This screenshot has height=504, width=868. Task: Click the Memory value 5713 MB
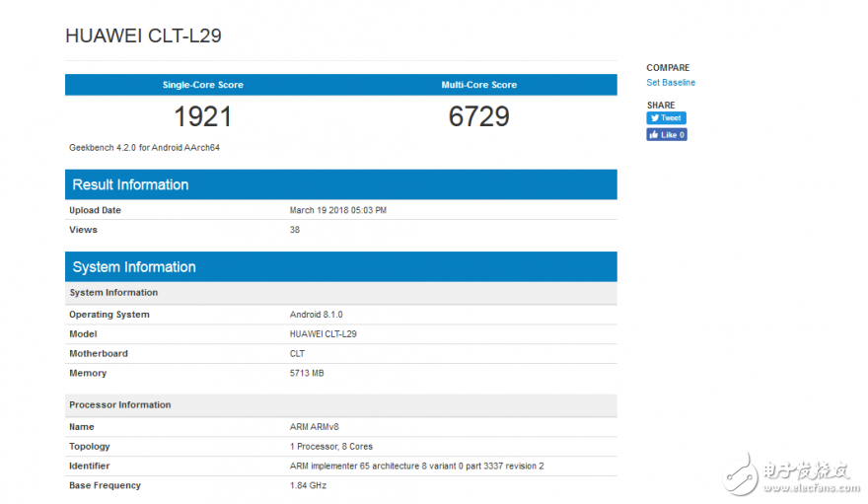coord(307,373)
